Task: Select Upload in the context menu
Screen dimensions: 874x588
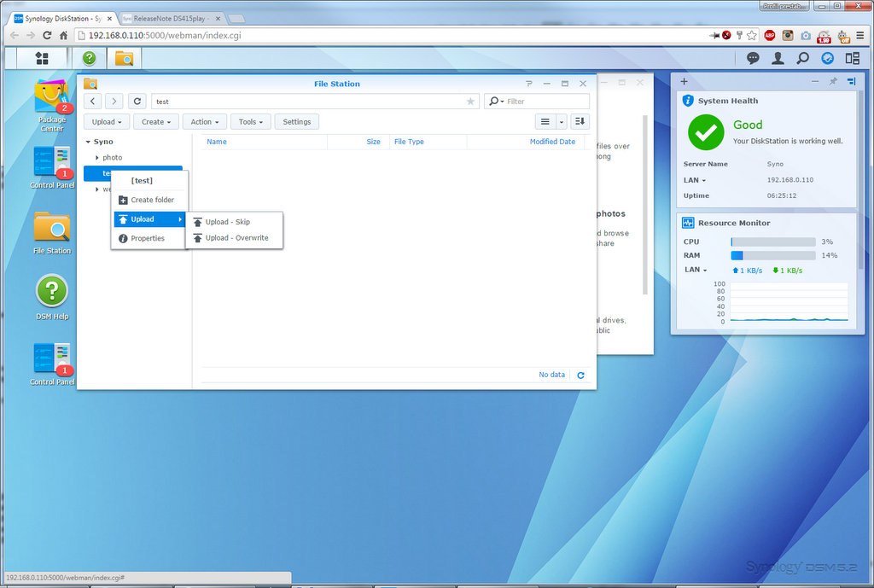Action: pyautogui.click(x=150, y=219)
